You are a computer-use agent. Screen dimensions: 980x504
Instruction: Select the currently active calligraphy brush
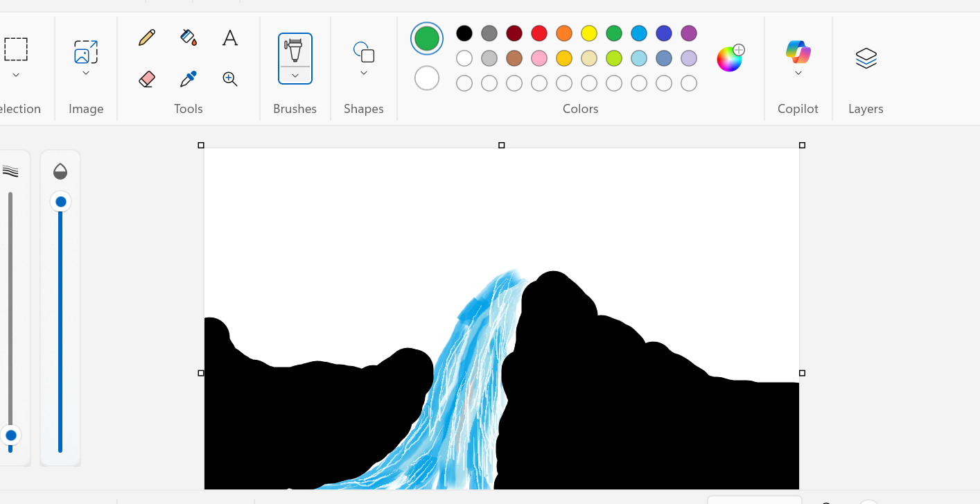pyautogui.click(x=295, y=49)
